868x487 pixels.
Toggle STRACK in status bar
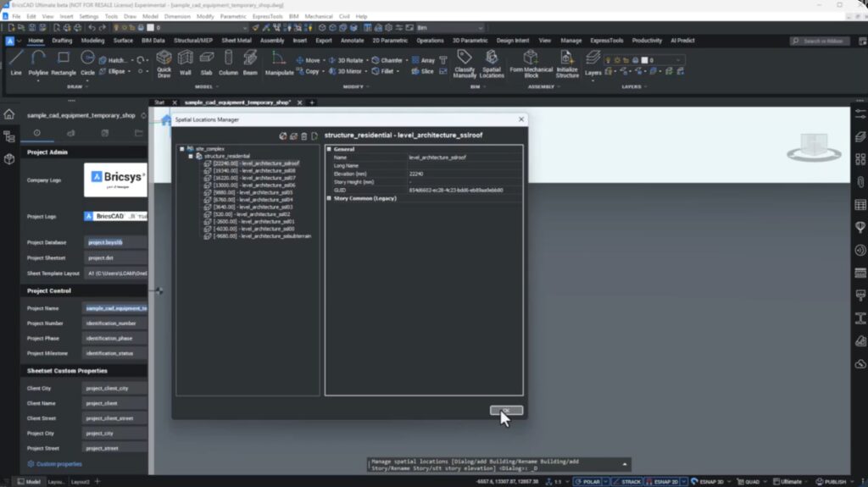point(626,481)
